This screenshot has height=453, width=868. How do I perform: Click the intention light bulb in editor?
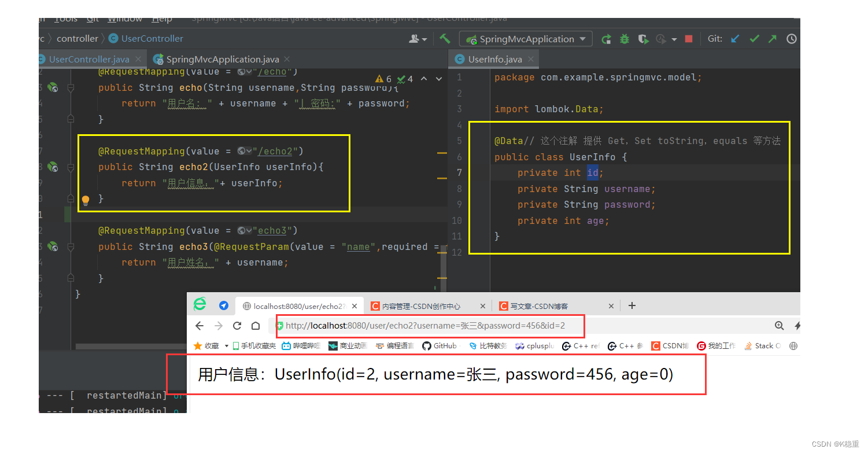coord(86,200)
